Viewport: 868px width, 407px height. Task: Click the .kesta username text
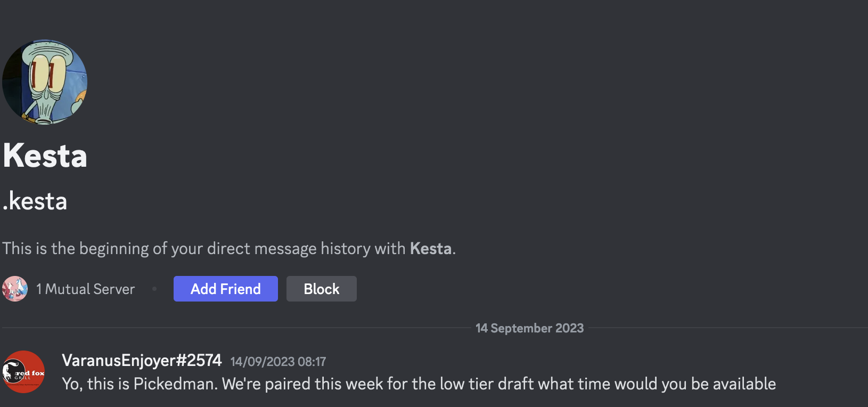[35, 201]
